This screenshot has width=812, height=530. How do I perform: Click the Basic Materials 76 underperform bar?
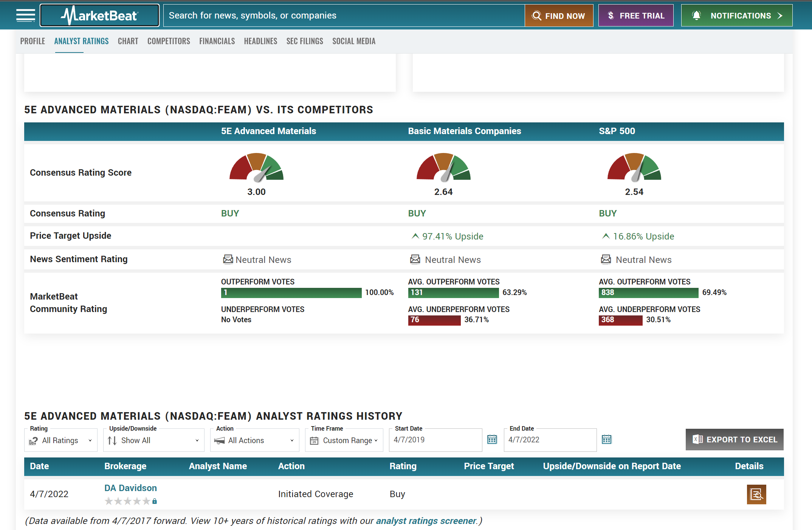point(434,320)
